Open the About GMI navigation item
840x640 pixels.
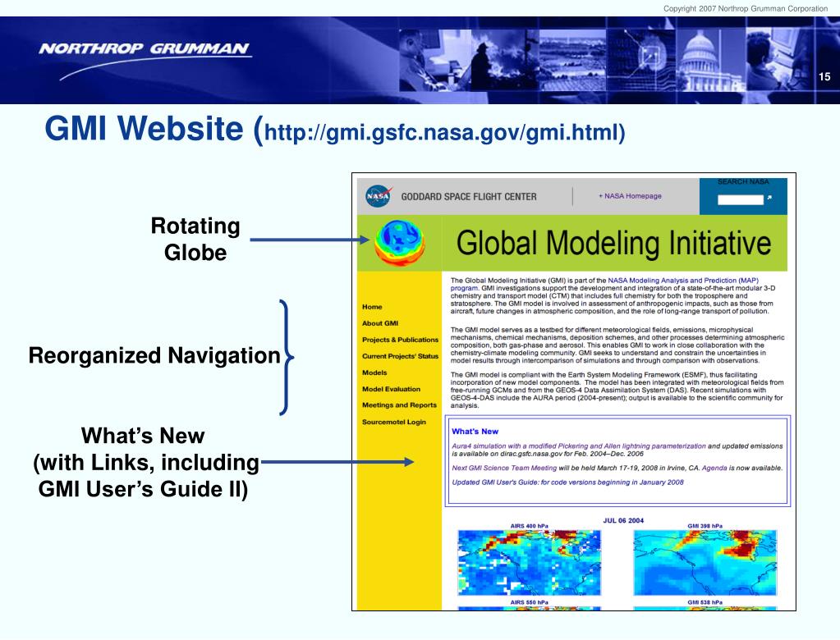pyautogui.click(x=380, y=323)
